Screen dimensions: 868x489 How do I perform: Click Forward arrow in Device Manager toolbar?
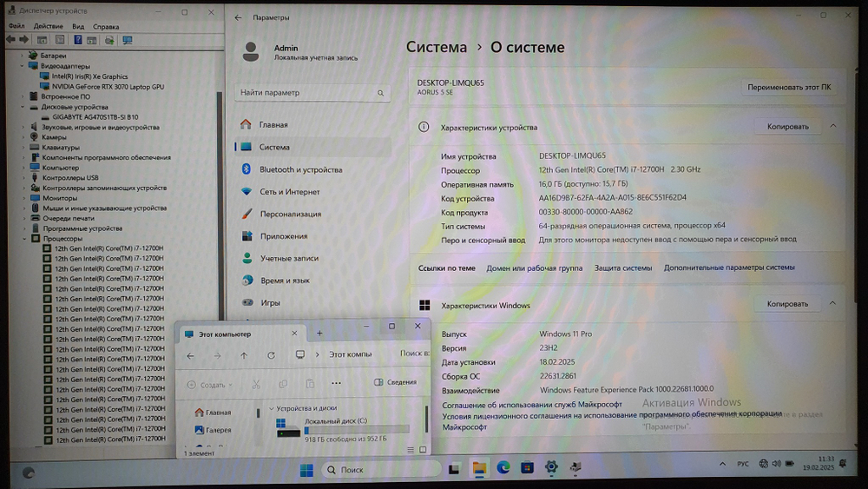click(23, 40)
